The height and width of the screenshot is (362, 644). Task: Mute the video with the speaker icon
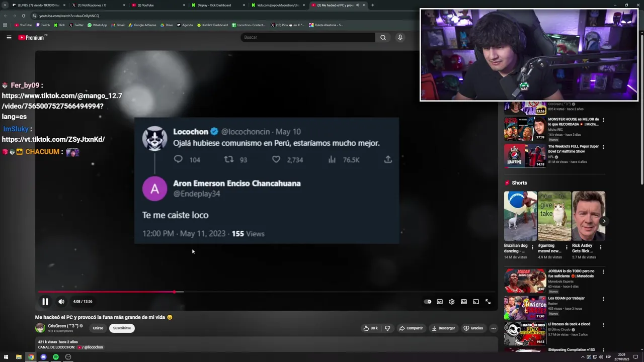[61, 302]
